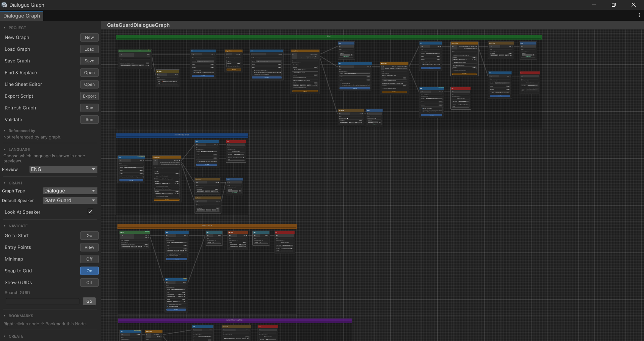Select the blue Mentioned Bribe group header
This screenshot has height=341, width=644.
[182, 135]
